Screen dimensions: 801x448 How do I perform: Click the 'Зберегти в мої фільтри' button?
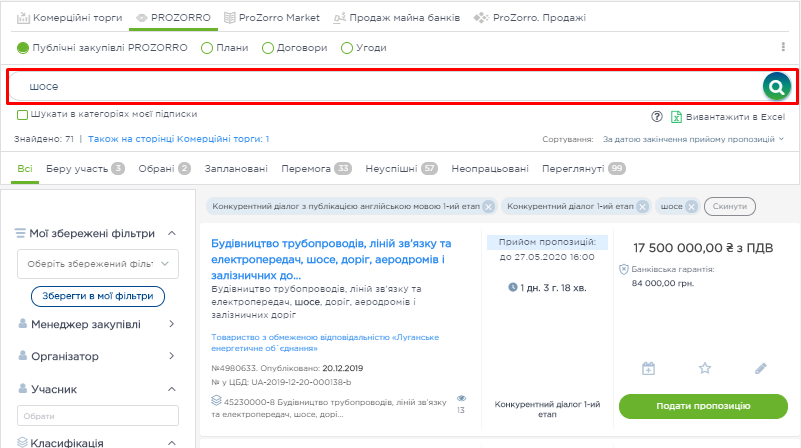point(98,296)
